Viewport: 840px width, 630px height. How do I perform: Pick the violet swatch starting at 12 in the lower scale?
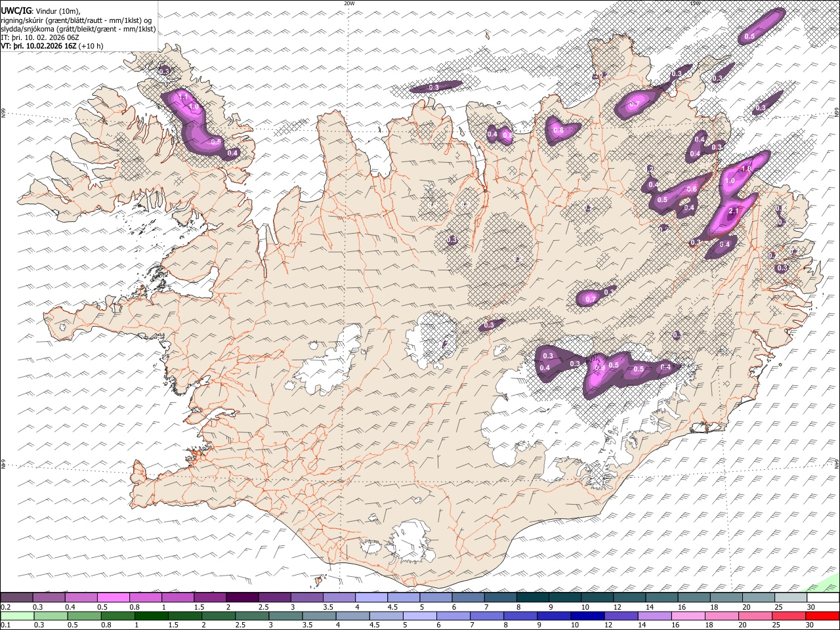(621, 616)
